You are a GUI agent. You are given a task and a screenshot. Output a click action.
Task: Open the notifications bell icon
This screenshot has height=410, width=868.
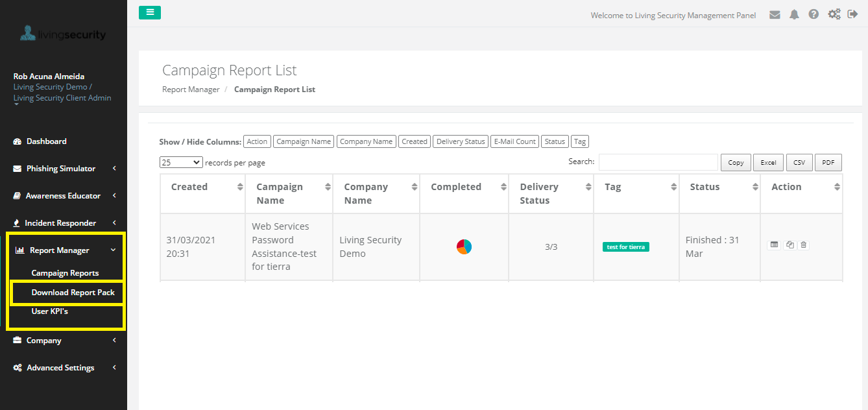pyautogui.click(x=794, y=14)
